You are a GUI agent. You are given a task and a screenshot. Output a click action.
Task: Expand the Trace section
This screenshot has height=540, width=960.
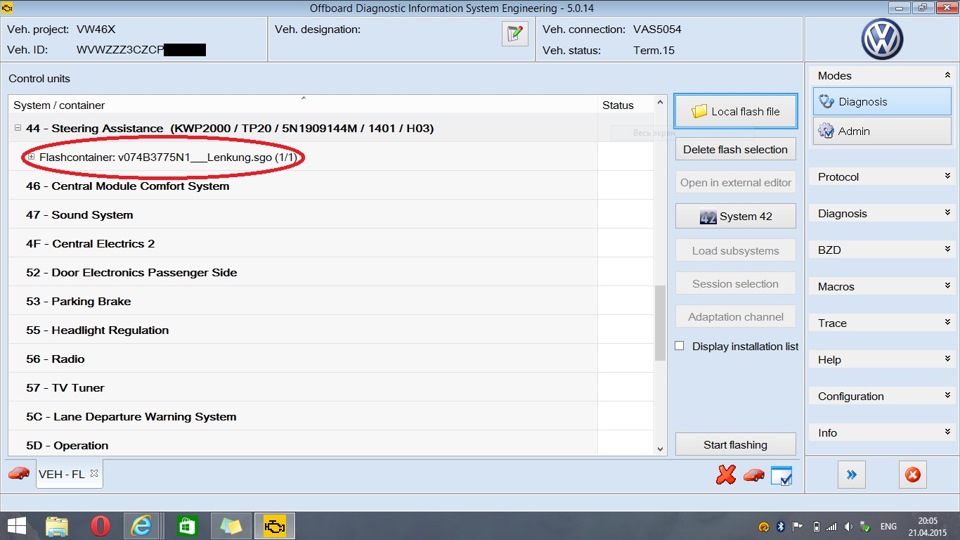pyautogui.click(x=947, y=323)
